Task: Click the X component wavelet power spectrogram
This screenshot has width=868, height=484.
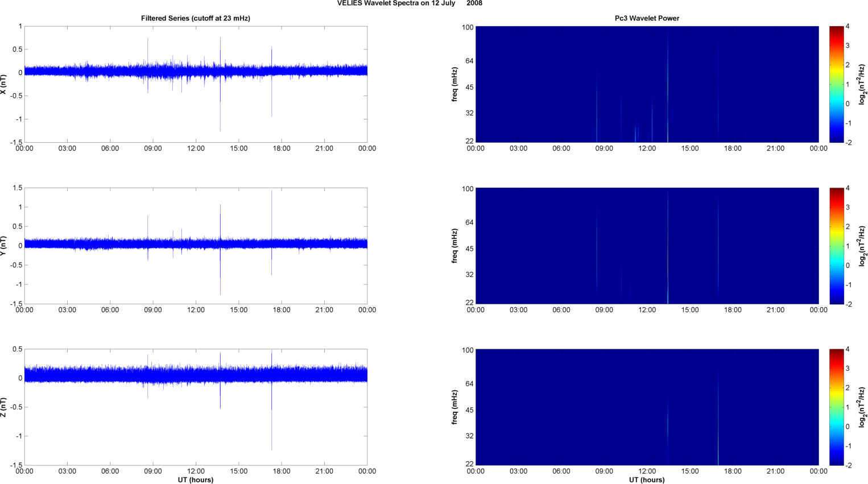Action: coord(647,84)
